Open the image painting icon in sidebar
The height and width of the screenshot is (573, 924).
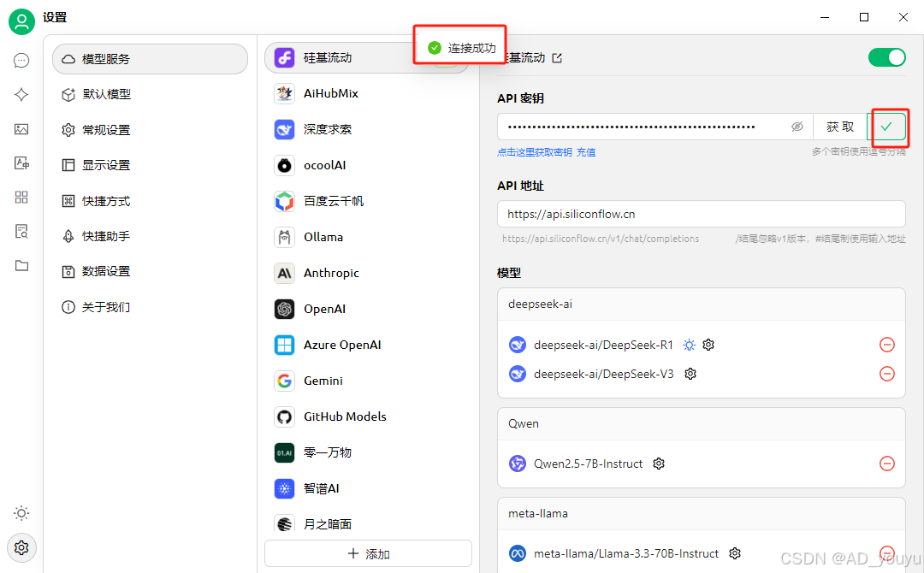pyautogui.click(x=21, y=129)
